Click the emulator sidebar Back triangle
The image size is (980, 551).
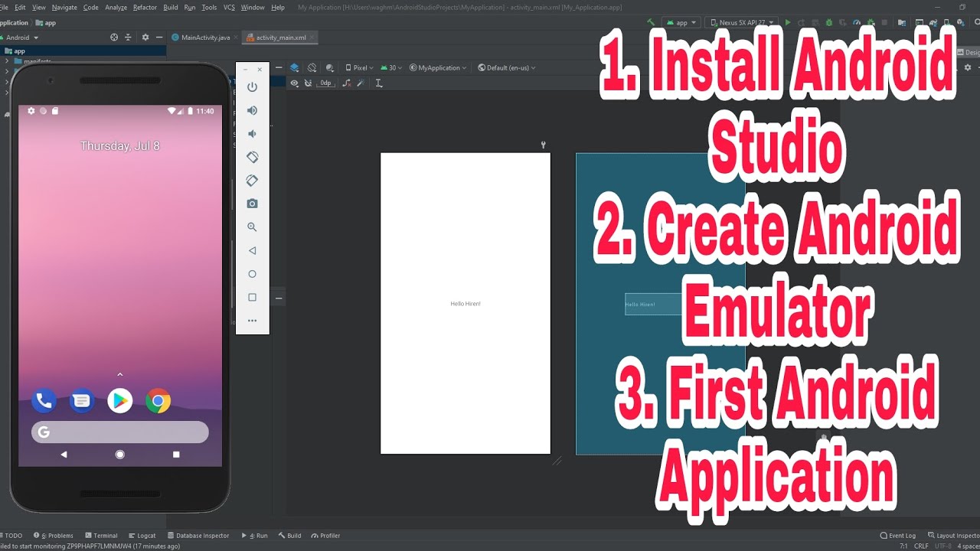click(252, 250)
